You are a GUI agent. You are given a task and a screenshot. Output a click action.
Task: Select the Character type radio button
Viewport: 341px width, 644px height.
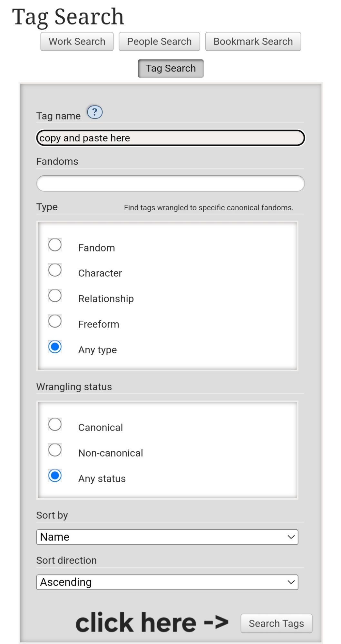pos(55,270)
